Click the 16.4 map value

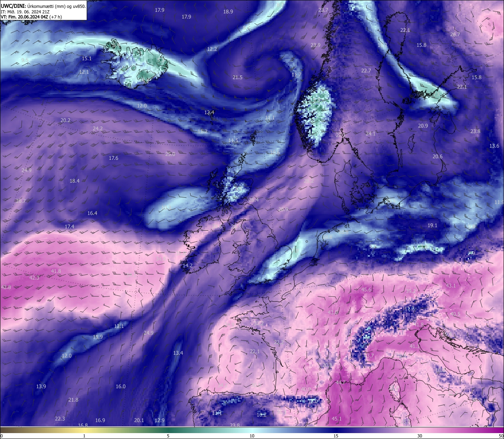tap(92, 213)
